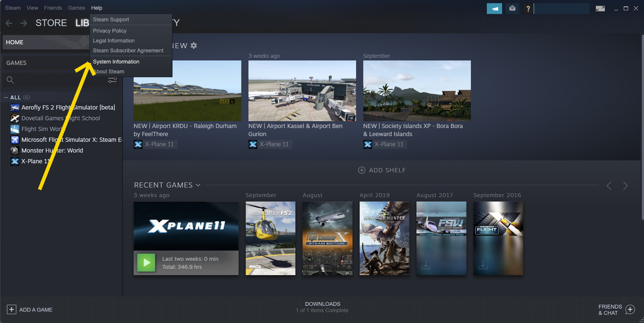Click the forward navigation arrow

[x=24, y=23]
